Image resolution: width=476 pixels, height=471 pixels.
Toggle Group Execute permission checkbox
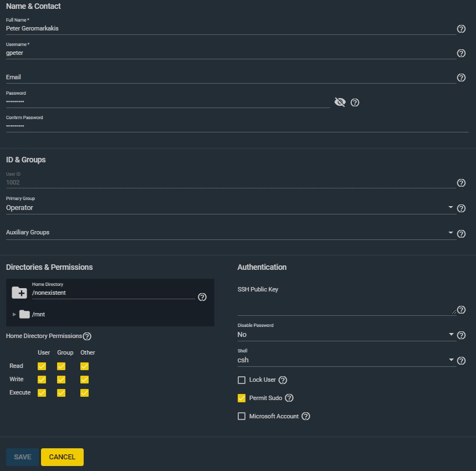(x=61, y=393)
